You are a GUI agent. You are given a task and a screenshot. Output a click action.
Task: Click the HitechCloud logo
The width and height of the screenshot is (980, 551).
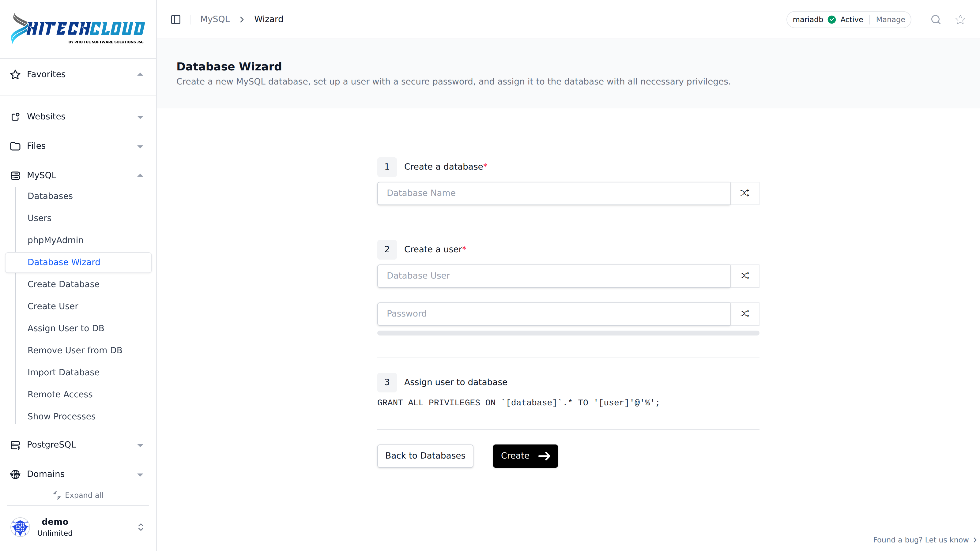[x=77, y=29]
